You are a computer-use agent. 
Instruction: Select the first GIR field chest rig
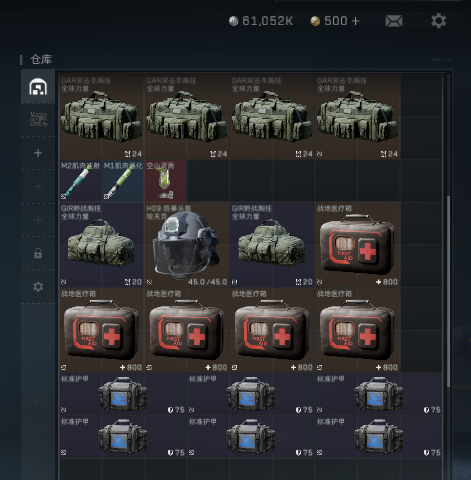point(102,244)
